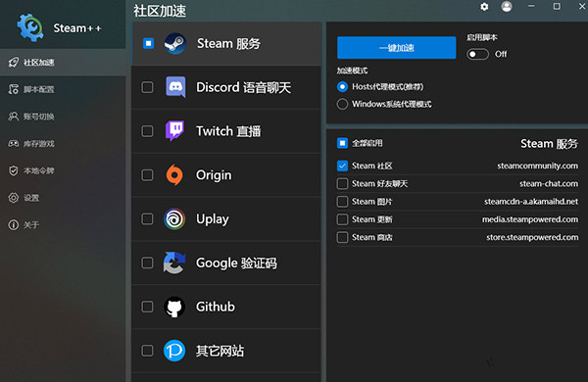This screenshot has width=588, height=382.
Task: Select the Github label text
Action: tap(216, 307)
